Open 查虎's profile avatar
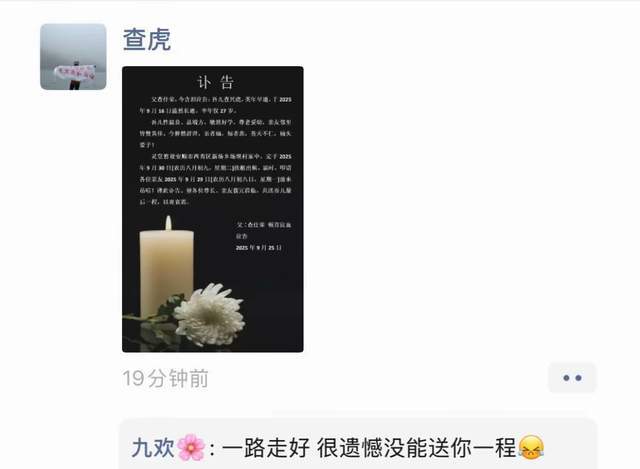This screenshot has width=640, height=469. click(73, 57)
